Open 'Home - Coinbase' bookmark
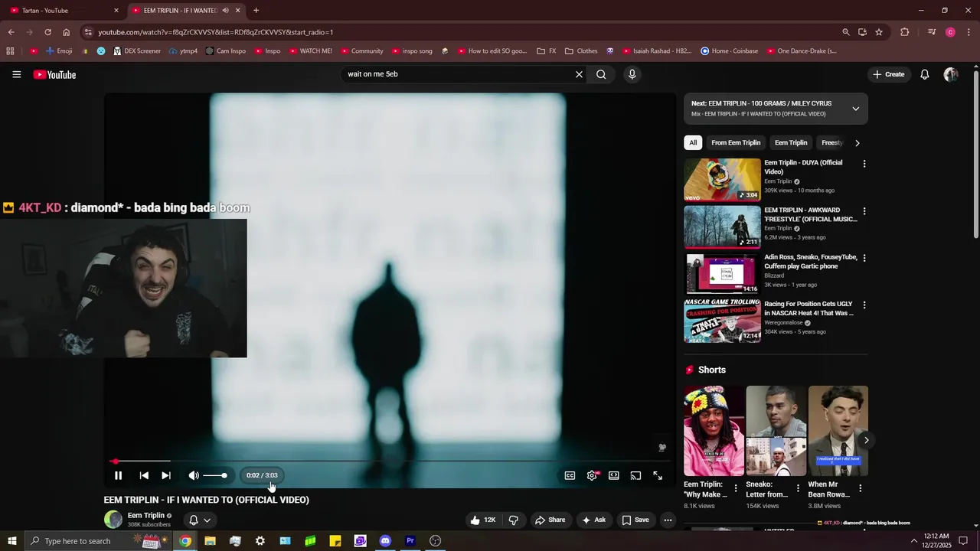This screenshot has height=551, width=980. (x=729, y=51)
